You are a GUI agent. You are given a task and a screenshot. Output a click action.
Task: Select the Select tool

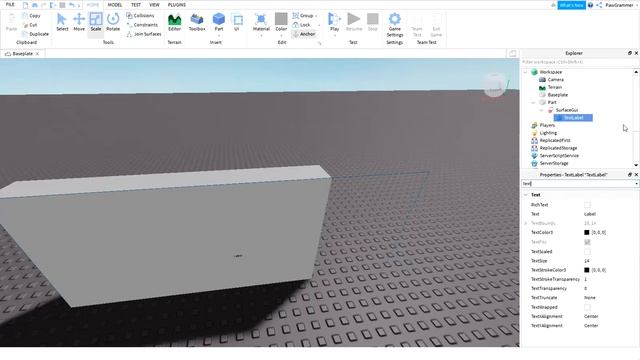62,22
